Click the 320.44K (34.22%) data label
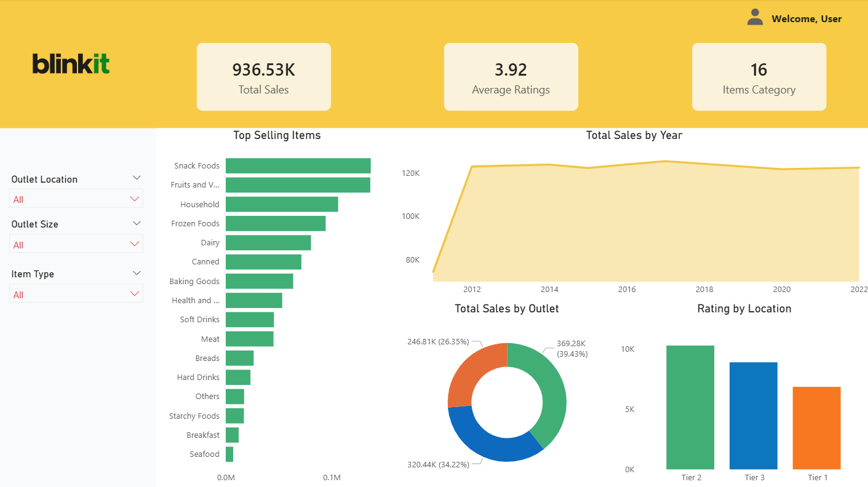 pyautogui.click(x=438, y=465)
